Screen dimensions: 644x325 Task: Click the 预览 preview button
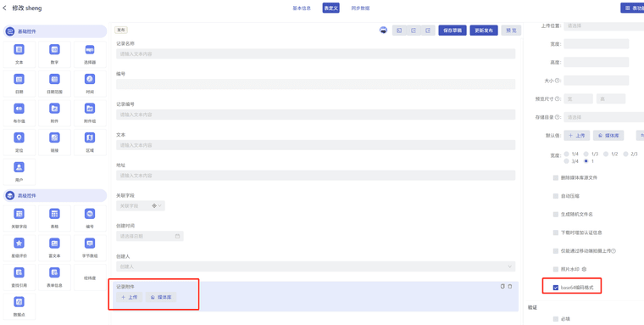511,31
